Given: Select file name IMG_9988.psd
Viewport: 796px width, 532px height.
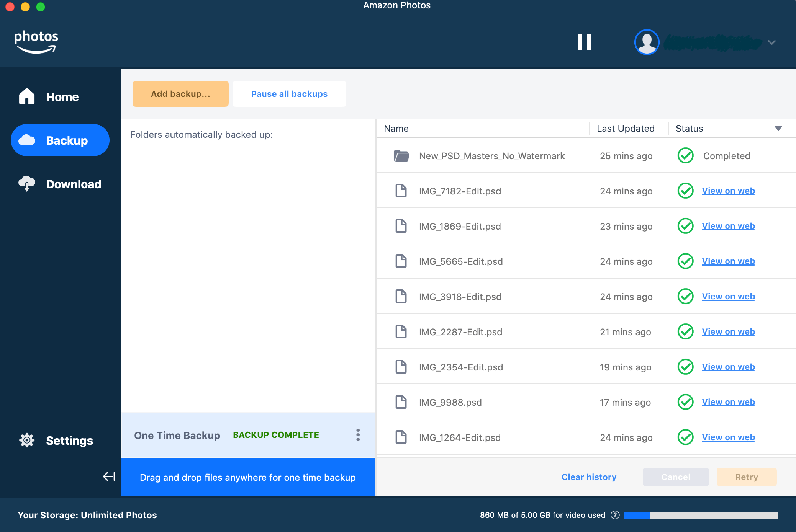Looking at the screenshot, I should (x=450, y=402).
